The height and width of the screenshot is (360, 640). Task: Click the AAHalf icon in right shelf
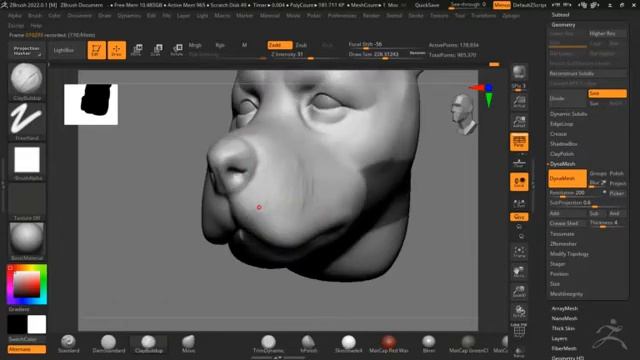(519, 101)
